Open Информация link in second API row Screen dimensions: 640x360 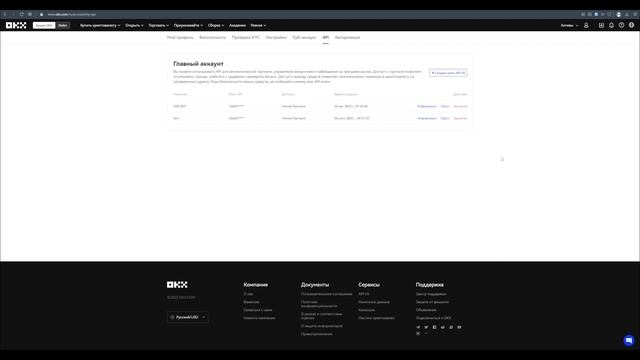click(427, 118)
